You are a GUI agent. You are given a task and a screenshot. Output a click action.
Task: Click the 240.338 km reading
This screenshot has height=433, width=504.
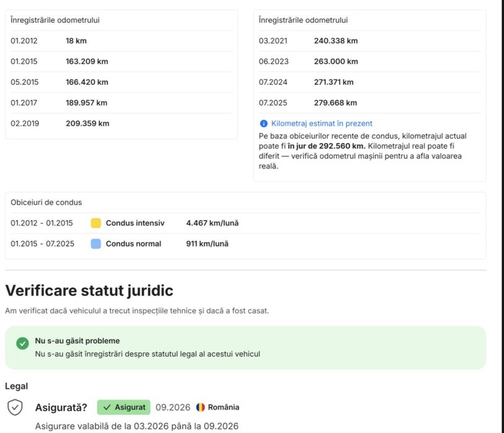click(x=336, y=41)
